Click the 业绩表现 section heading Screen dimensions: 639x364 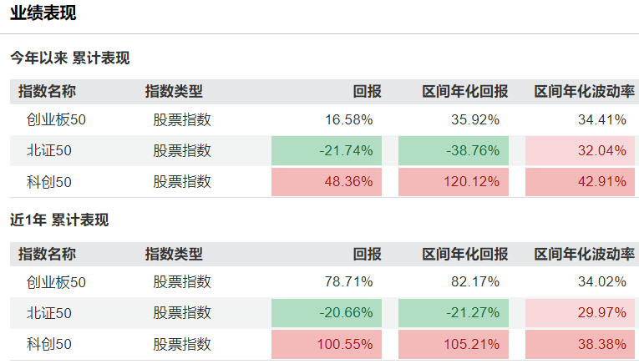pyautogui.click(x=43, y=13)
